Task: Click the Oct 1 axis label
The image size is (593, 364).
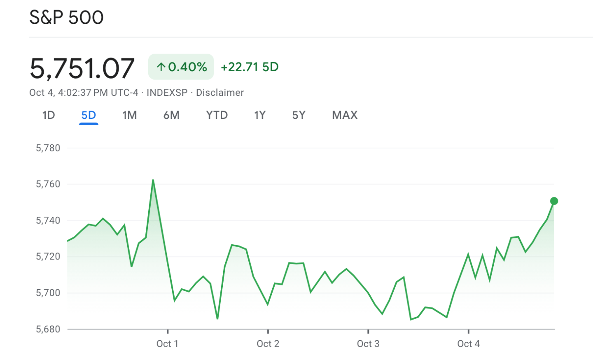Action: point(167,344)
